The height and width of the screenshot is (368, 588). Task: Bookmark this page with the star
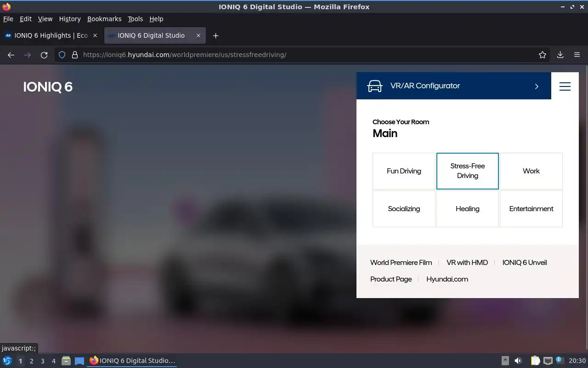[543, 55]
